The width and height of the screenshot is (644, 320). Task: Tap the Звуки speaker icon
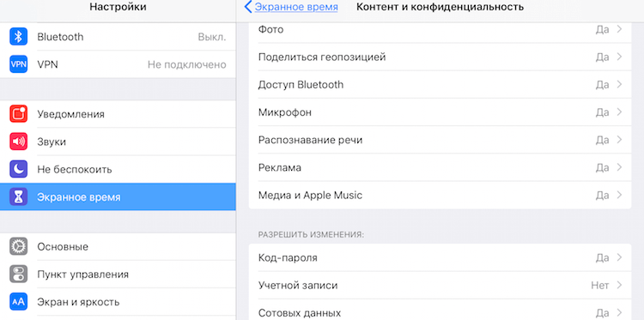coord(19,142)
